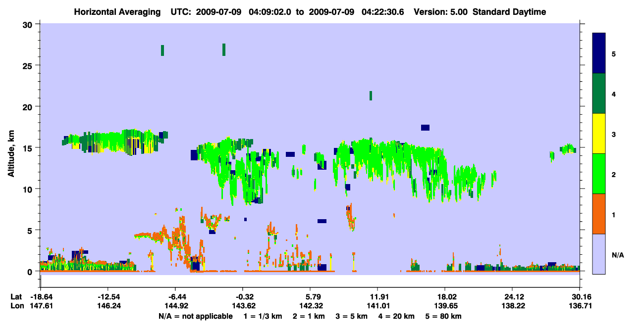Click the 'Standard Daytime' title text
Viewport: 644px width, 330px height.
pyautogui.click(x=509, y=12)
